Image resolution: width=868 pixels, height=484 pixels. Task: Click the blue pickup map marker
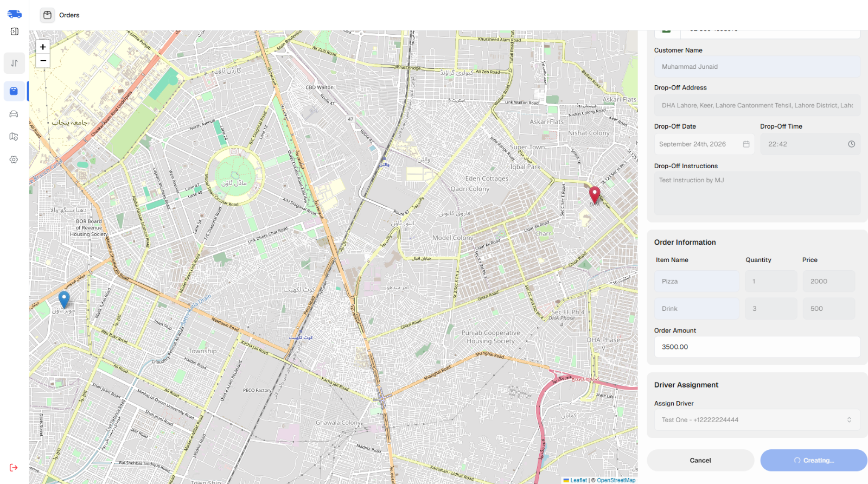[x=64, y=300]
